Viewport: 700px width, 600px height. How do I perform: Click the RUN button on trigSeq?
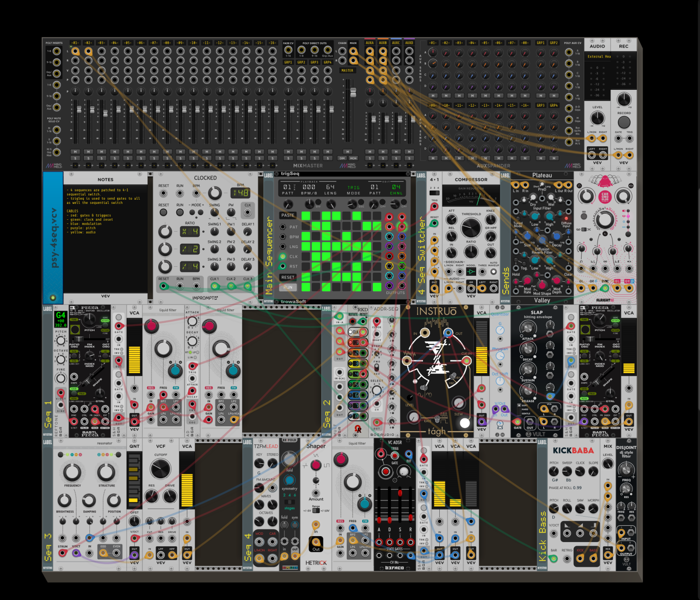point(288,287)
